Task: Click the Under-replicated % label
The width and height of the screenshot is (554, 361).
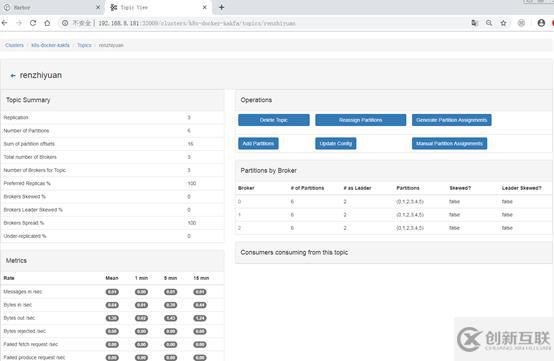Action: [x=25, y=236]
